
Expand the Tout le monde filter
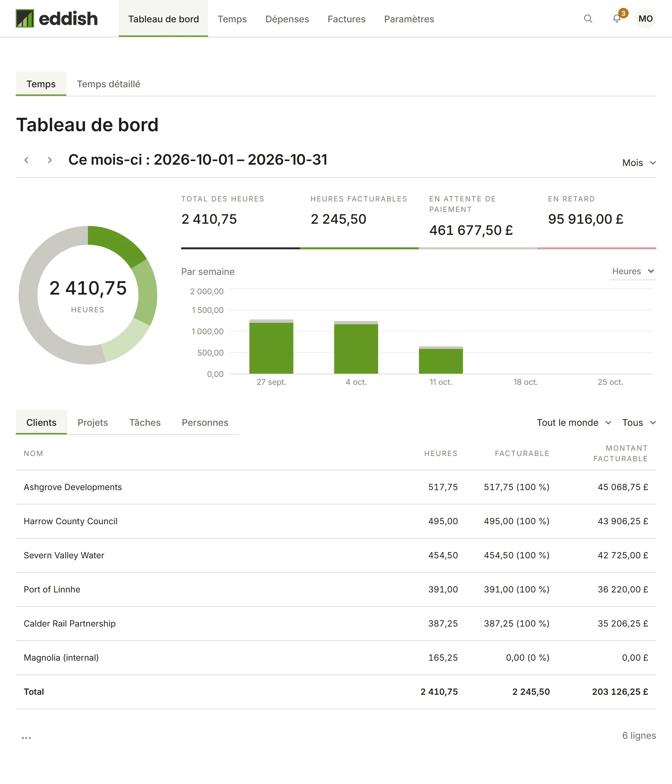574,423
